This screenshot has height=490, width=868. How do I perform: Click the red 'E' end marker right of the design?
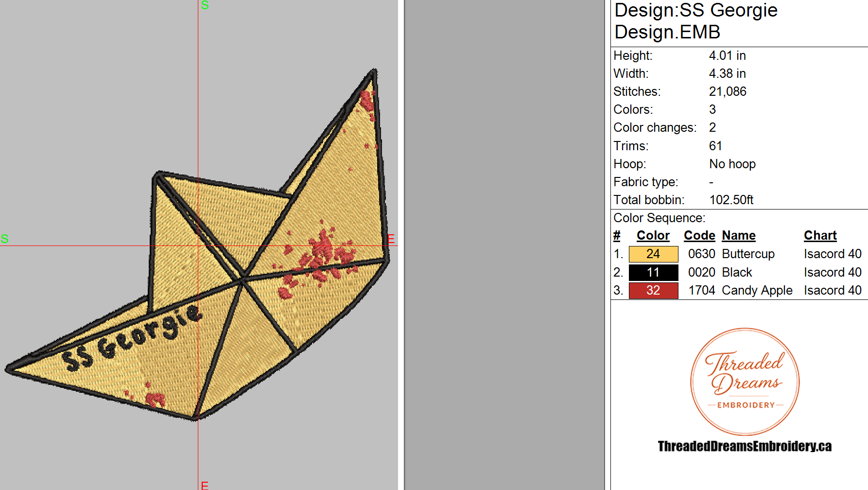391,239
